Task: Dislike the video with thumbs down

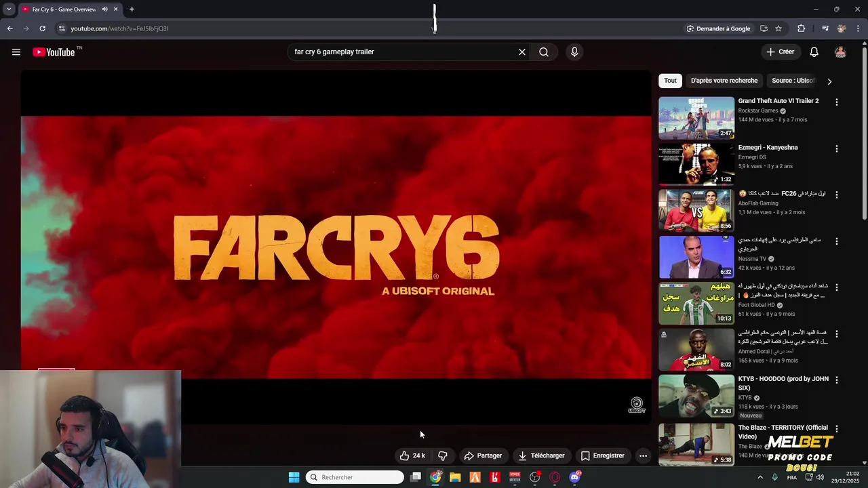Action: tap(443, 455)
